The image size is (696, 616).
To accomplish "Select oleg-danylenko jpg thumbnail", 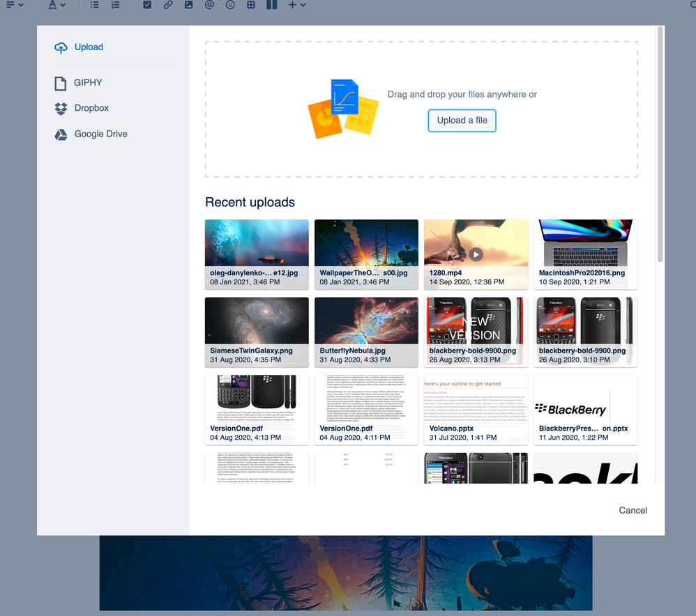I will point(257,254).
